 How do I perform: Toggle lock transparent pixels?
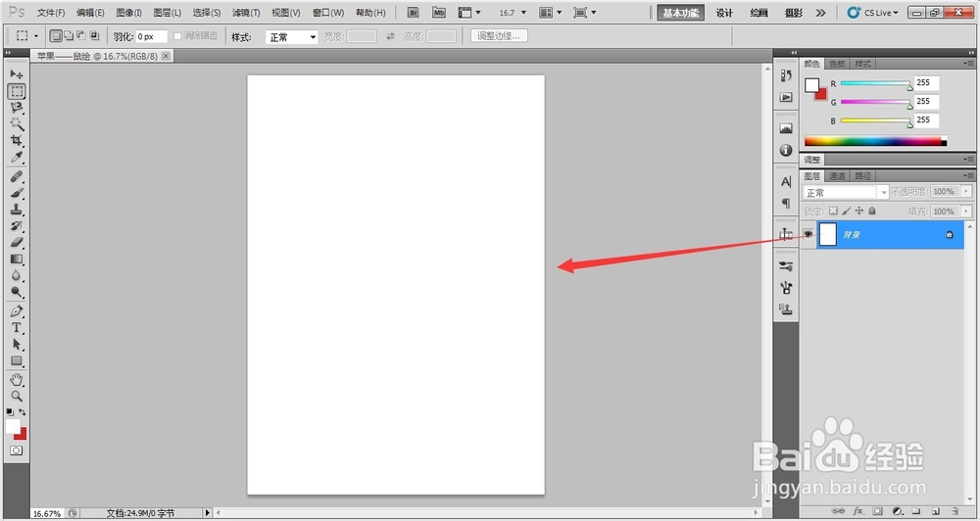click(833, 212)
